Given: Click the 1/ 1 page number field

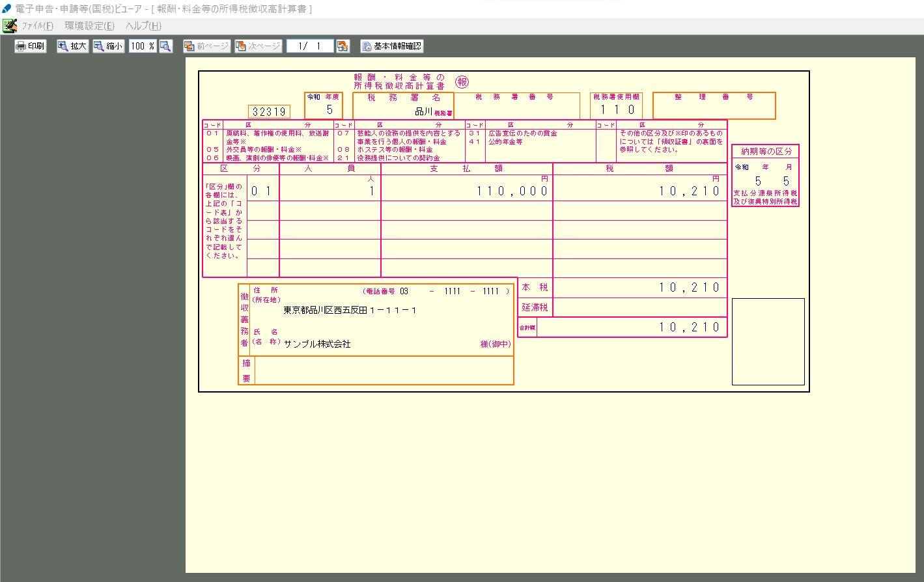Looking at the screenshot, I should coord(310,46).
